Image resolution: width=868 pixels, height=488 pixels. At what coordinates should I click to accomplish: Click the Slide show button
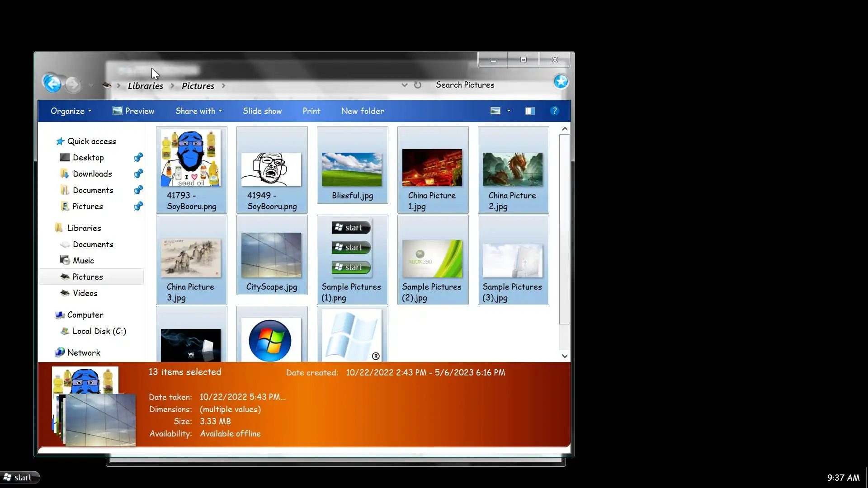(262, 111)
